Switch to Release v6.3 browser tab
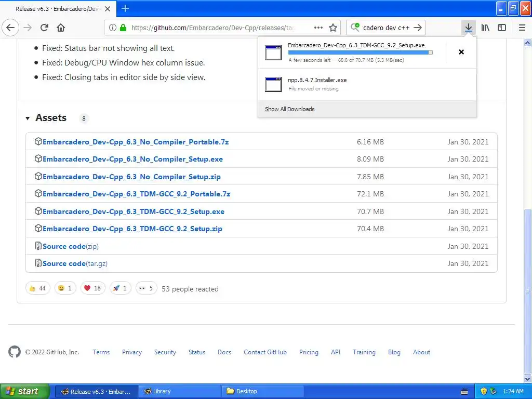 click(x=58, y=9)
